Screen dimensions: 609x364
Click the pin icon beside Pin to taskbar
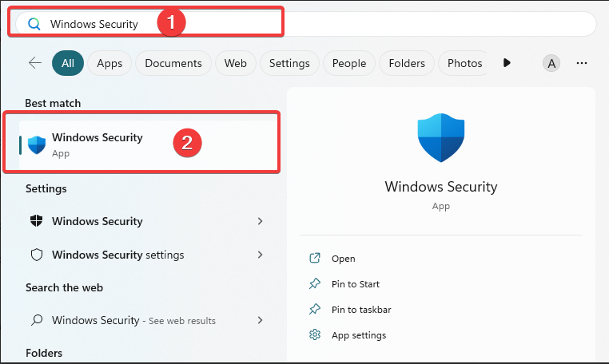[315, 309]
